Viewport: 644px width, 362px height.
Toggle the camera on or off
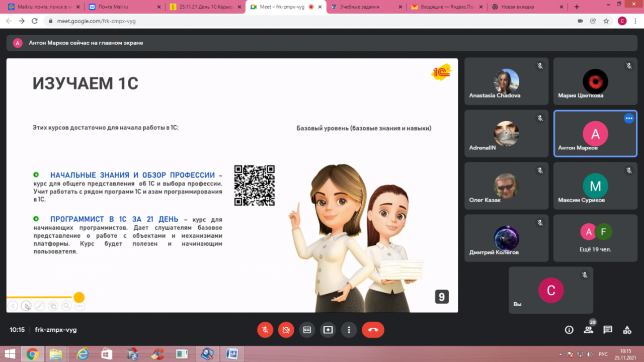click(x=286, y=330)
